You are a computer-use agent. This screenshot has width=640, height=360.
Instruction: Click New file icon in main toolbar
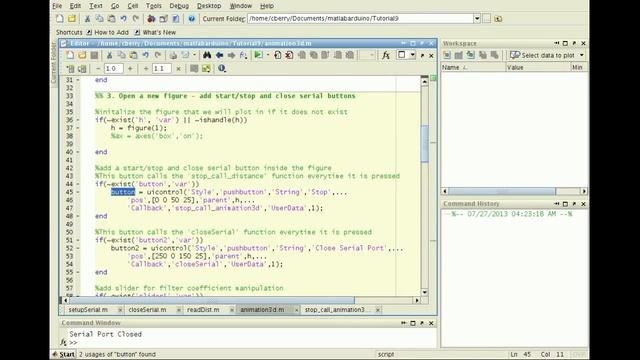click(60, 18)
